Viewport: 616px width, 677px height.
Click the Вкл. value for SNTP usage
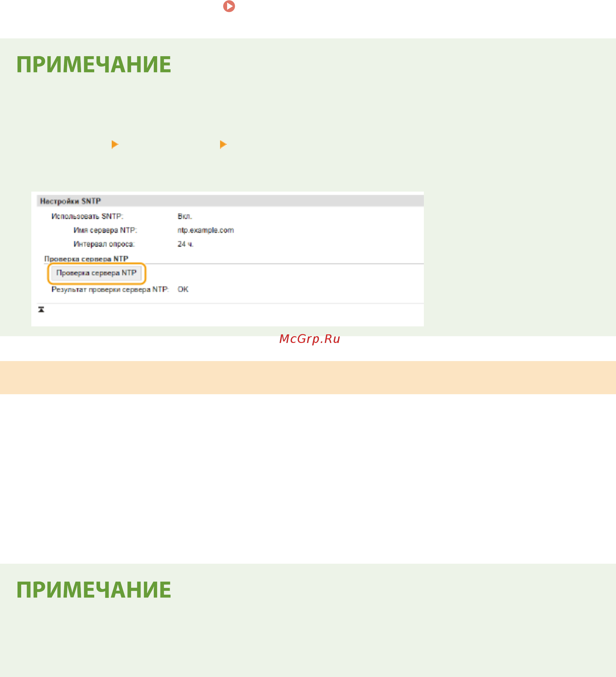click(x=185, y=216)
